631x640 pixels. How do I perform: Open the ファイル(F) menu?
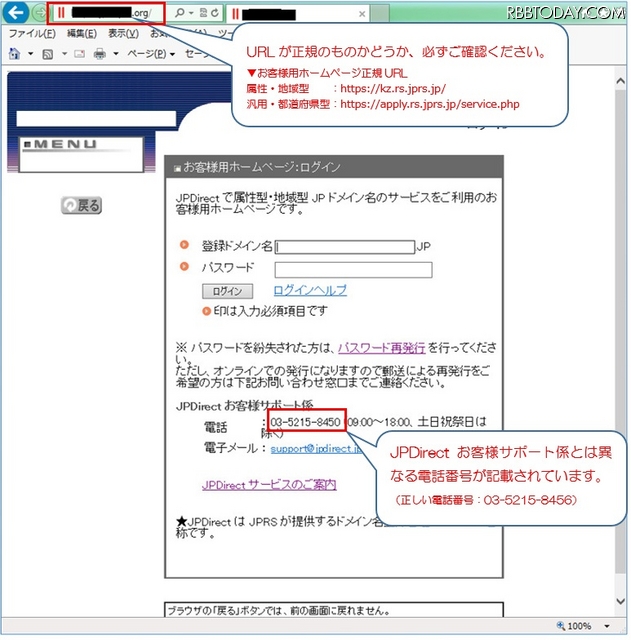click(x=32, y=33)
